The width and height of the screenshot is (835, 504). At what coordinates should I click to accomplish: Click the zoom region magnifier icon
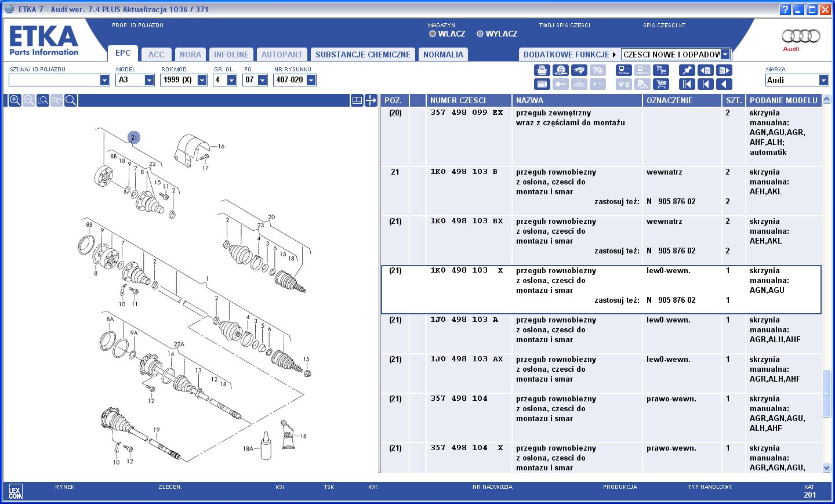(43, 100)
